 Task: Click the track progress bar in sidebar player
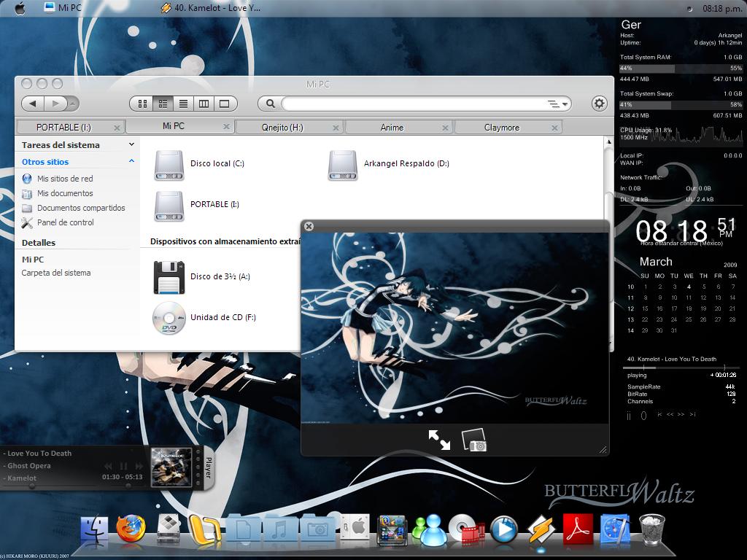(x=681, y=367)
